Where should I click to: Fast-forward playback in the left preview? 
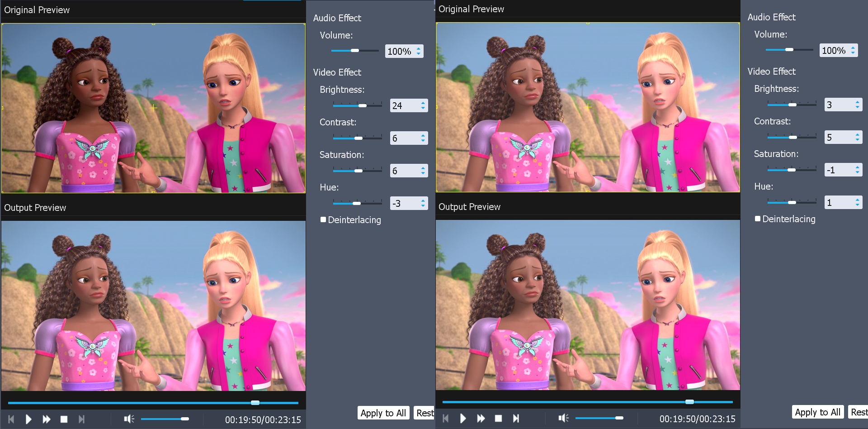[x=47, y=419]
